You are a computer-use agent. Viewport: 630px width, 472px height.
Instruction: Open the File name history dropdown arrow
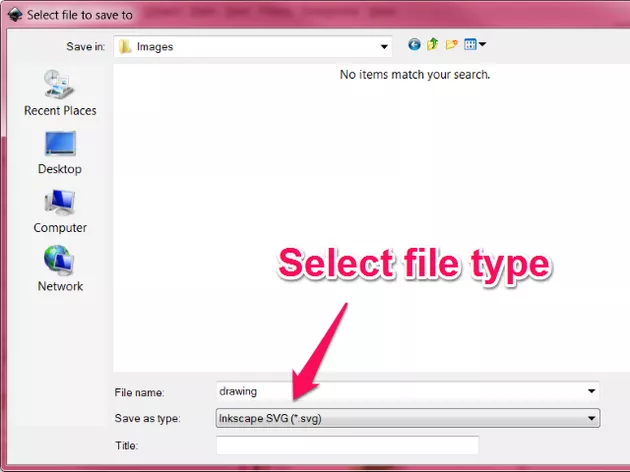592,392
